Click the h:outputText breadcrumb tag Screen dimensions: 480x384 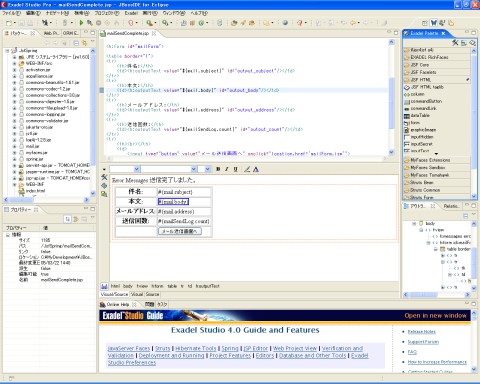(x=207, y=286)
